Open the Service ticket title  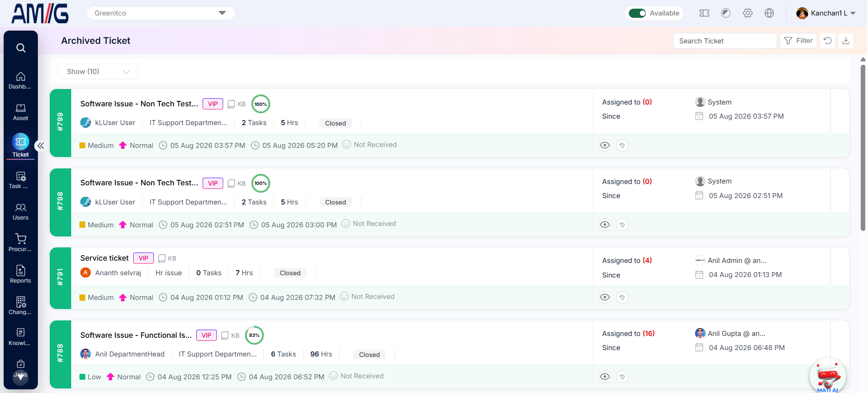tap(105, 258)
